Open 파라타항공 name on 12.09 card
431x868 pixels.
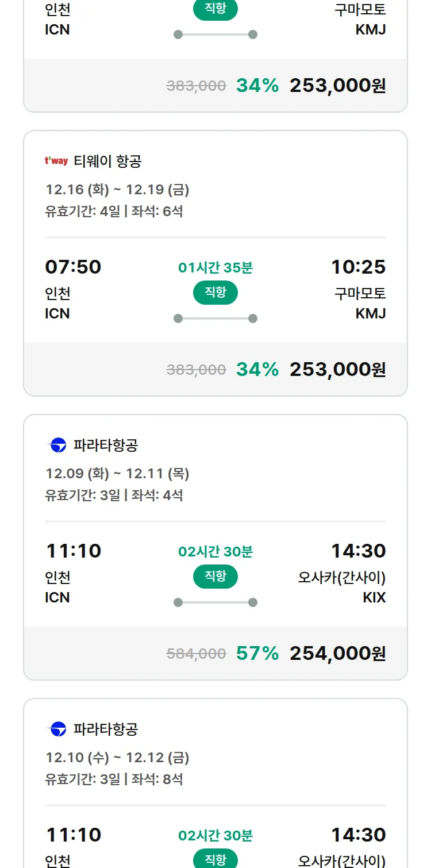pos(106,445)
